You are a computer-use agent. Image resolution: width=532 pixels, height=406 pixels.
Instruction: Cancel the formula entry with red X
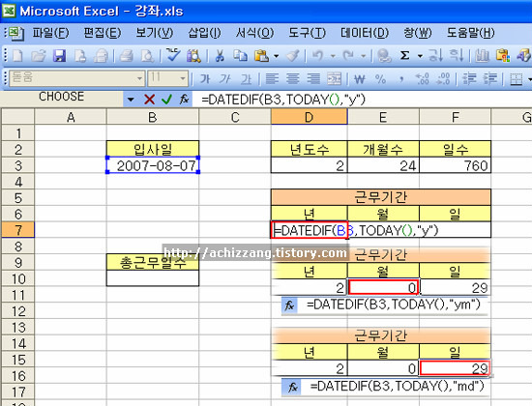[x=149, y=100]
